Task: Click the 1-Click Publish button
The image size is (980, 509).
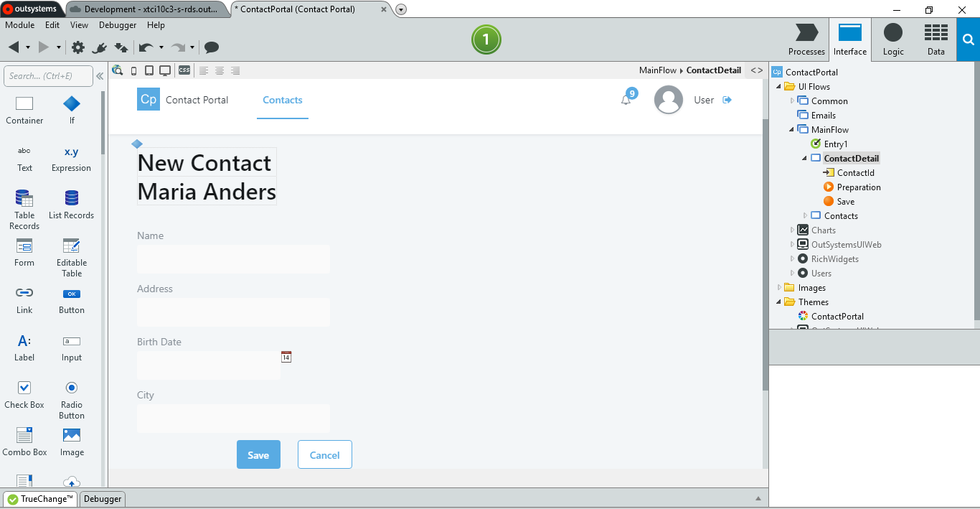Action: tap(486, 39)
